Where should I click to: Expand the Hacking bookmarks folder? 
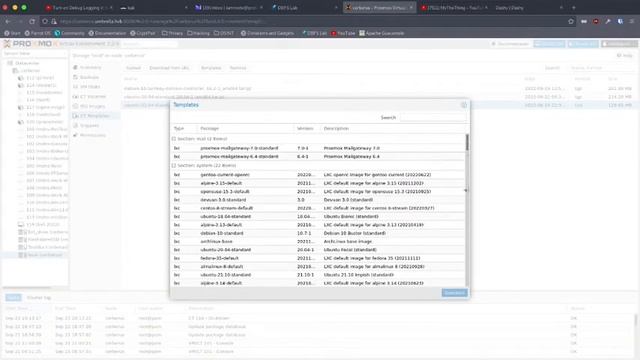[x=198, y=33]
